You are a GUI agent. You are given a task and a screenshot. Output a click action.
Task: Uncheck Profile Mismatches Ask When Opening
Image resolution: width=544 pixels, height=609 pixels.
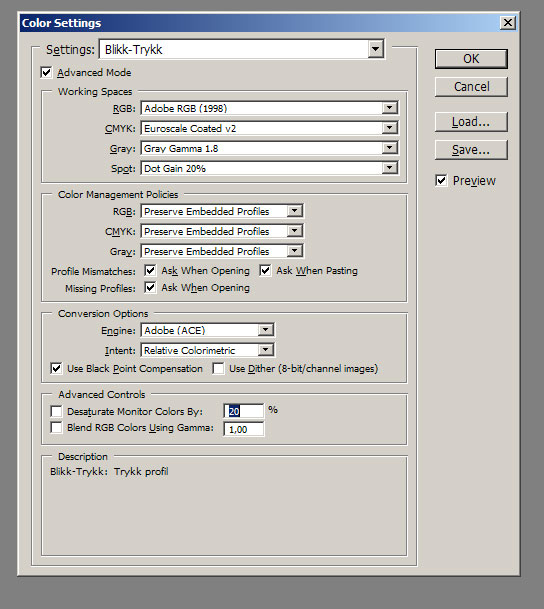(150, 270)
